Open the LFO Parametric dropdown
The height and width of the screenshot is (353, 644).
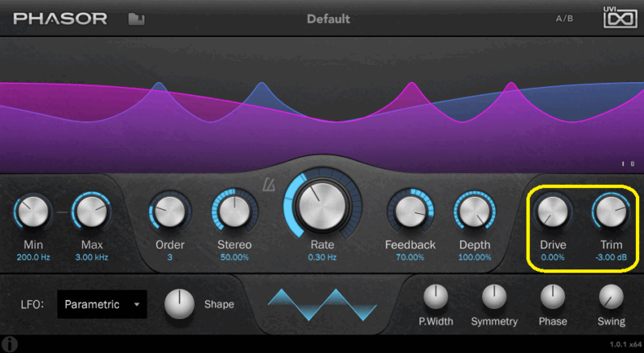click(x=102, y=304)
